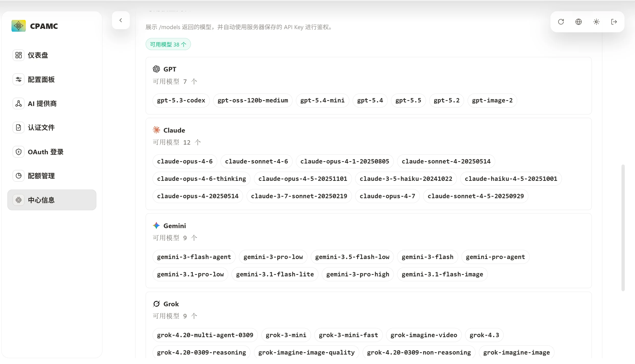Screen dimensions: 635x364
Task: Click the gpt-5.4-mini model tag
Action: tap(322, 100)
